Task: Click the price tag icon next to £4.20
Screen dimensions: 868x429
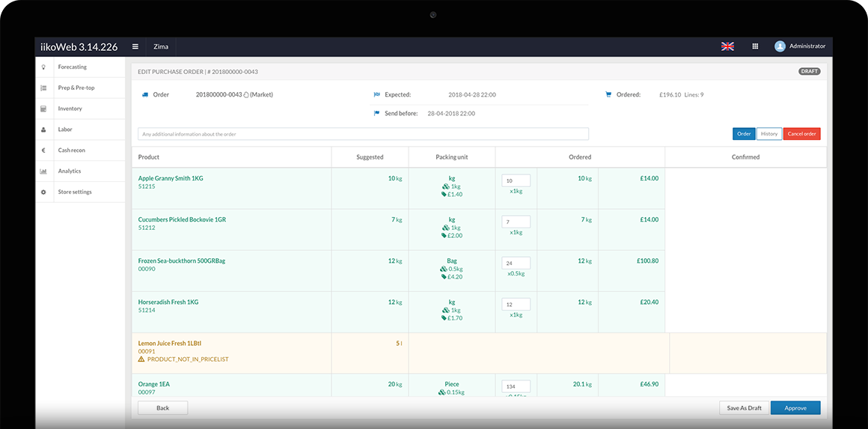Action: (x=444, y=277)
